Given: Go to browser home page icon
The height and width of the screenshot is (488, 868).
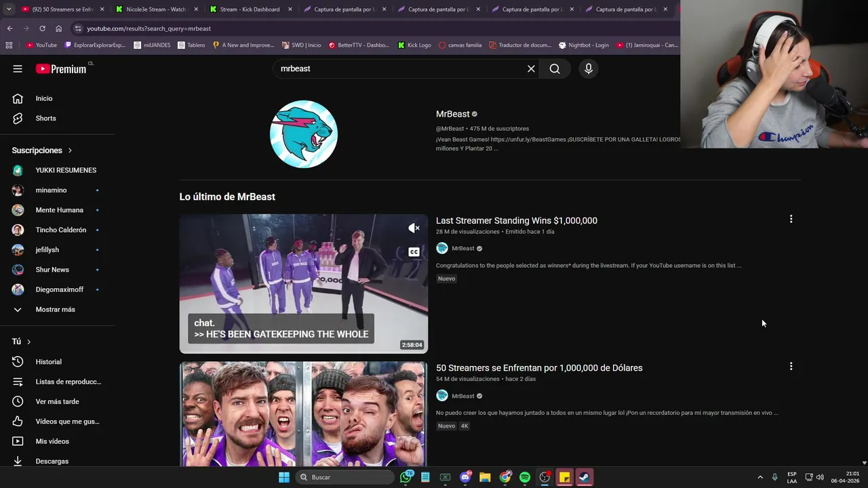Looking at the screenshot, I should click(x=58, y=28).
